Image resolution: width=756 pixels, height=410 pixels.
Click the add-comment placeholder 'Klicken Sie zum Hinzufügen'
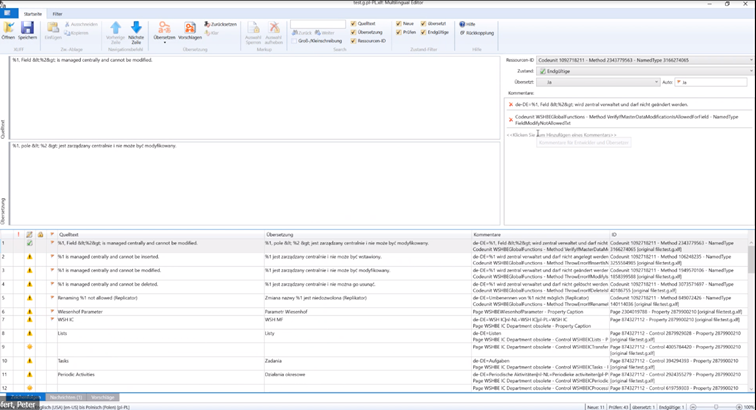coord(561,135)
